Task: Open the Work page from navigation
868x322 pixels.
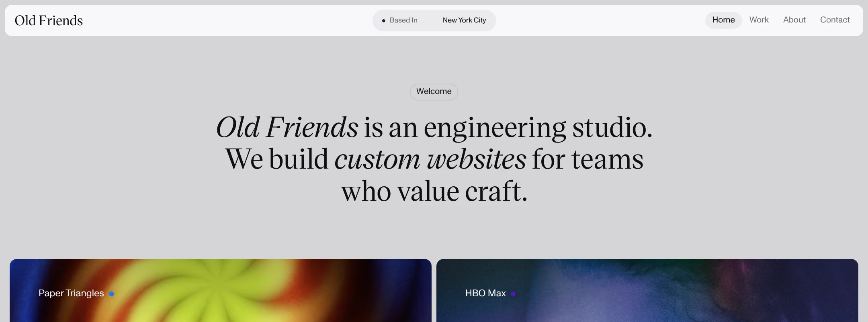Action: pyautogui.click(x=759, y=20)
